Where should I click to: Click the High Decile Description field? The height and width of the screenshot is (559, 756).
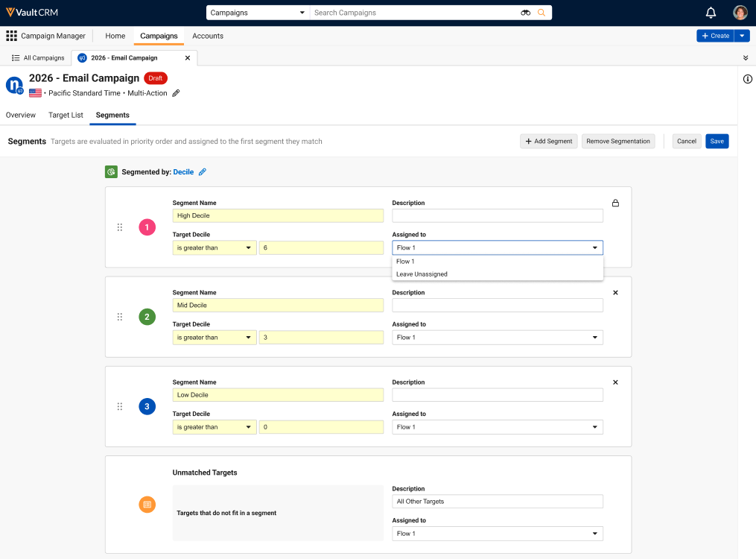(x=498, y=216)
